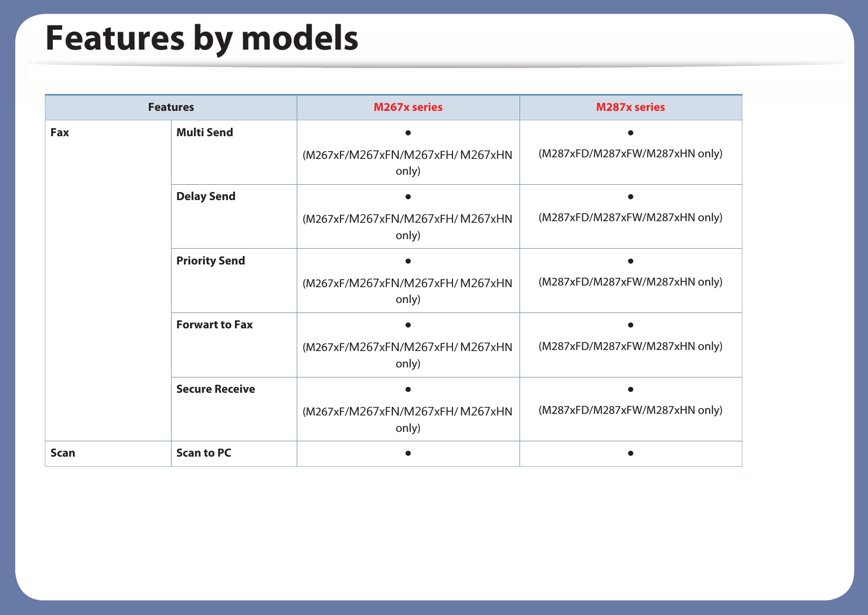
Task: Click M287x bullet in Secure Receive row
Action: coord(630,390)
